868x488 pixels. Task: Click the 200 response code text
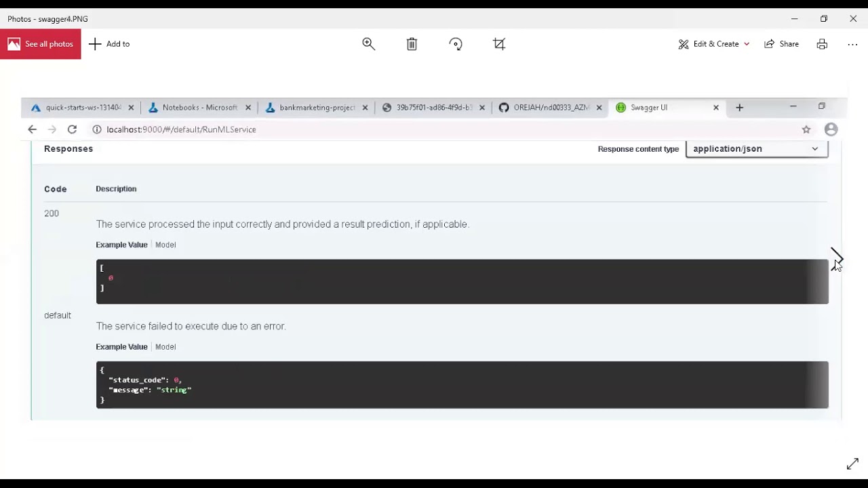click(x=52, y=213)
